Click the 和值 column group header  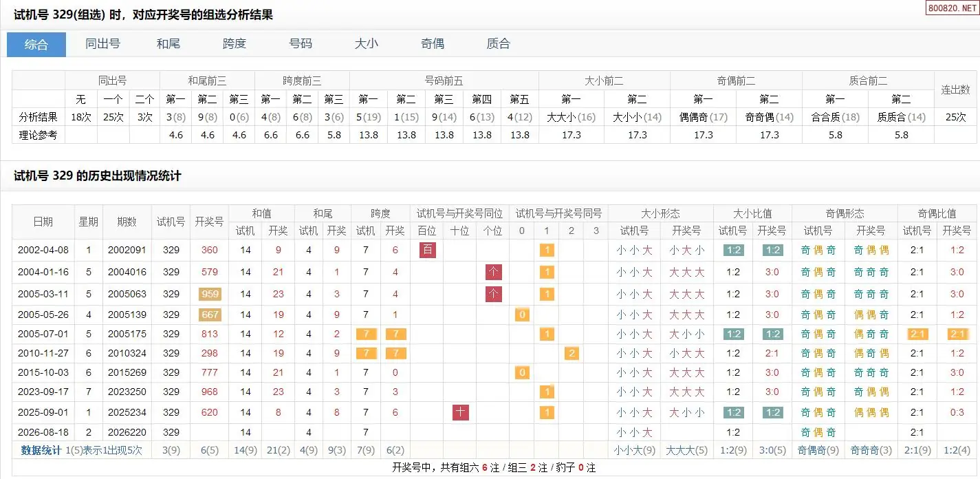(x=262, y=213)
